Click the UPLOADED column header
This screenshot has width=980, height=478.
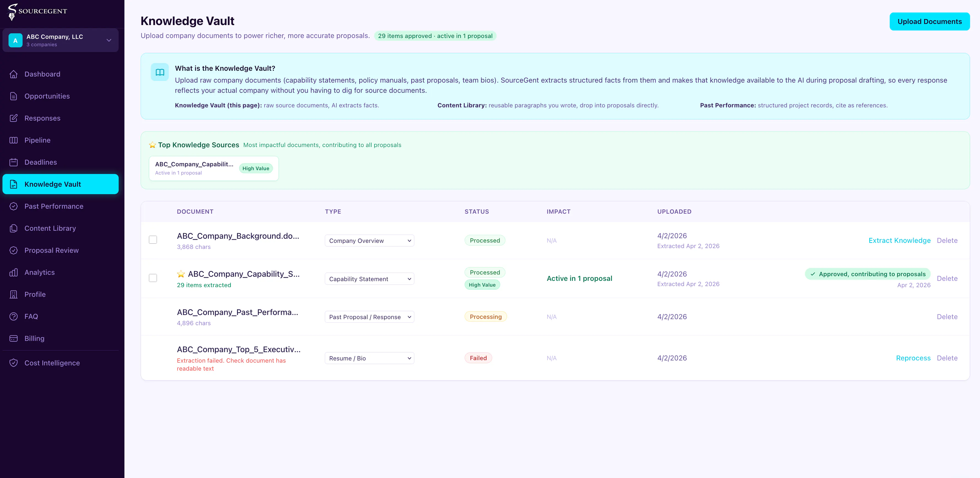point(674,211)
